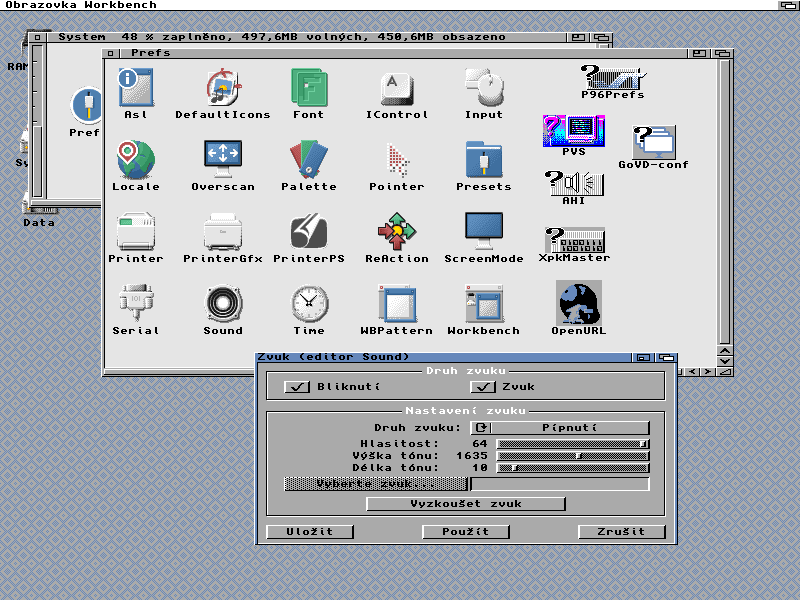Click the Obrazovka Workbench screen title bar
Screen dimensions: 800x600
[400, 5]
